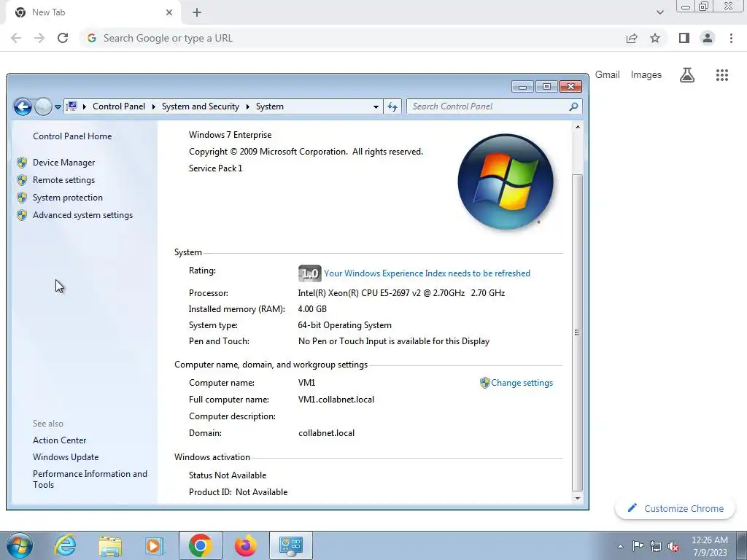This screenshot has width=747, height=560.
Task: Launch Internet Explorer from taskbar
Action: 65,545
